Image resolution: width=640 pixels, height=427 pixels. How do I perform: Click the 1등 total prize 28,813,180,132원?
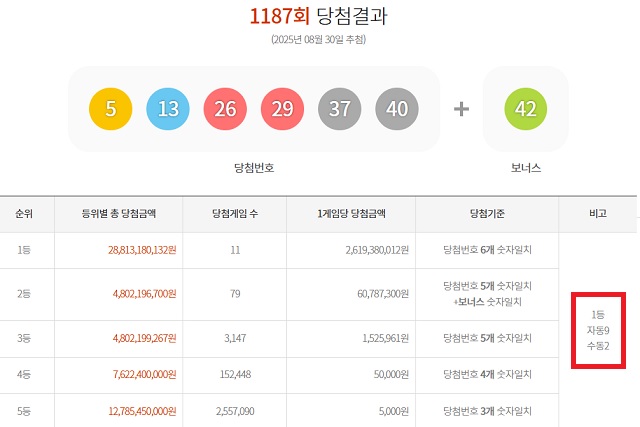[x=129, y=249]
